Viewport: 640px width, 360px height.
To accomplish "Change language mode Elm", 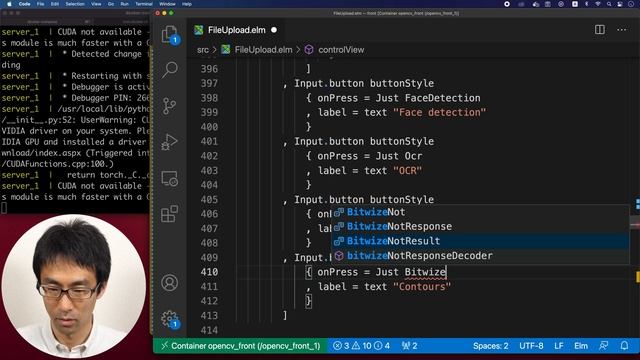I will pos(581,346).
